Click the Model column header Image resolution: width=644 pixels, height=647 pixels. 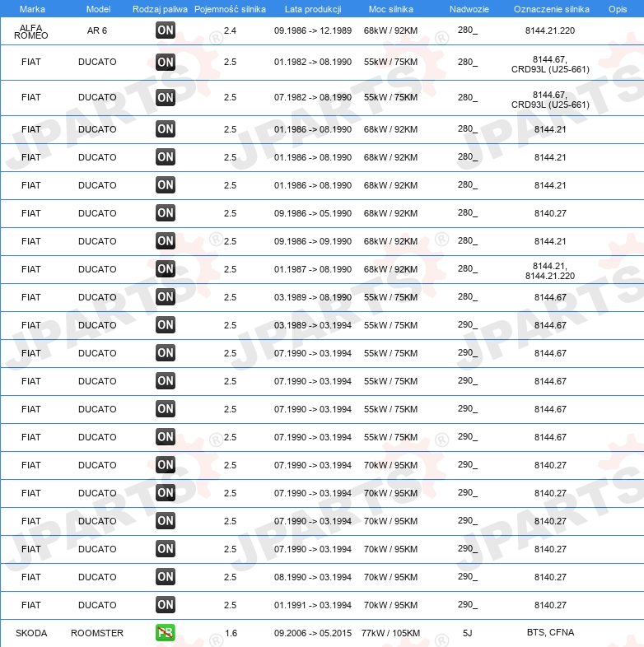pyautogui.click(x=98, y=9)
